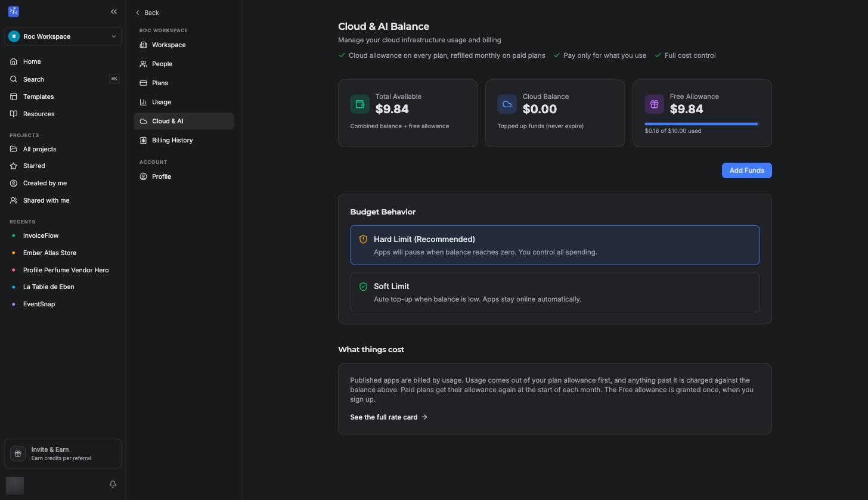Click the $0.00 Cloud Balance value
The width and height of the screenshot is (868, 500).
coord(540,109)
